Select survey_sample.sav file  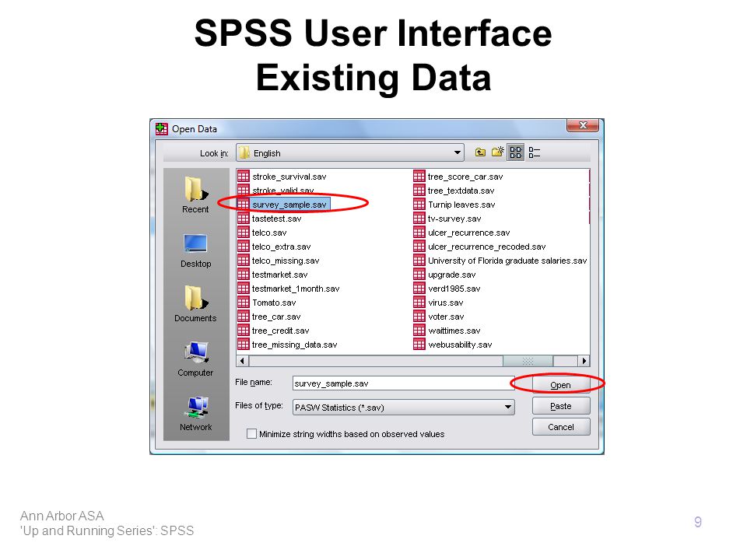click(283, 205)
